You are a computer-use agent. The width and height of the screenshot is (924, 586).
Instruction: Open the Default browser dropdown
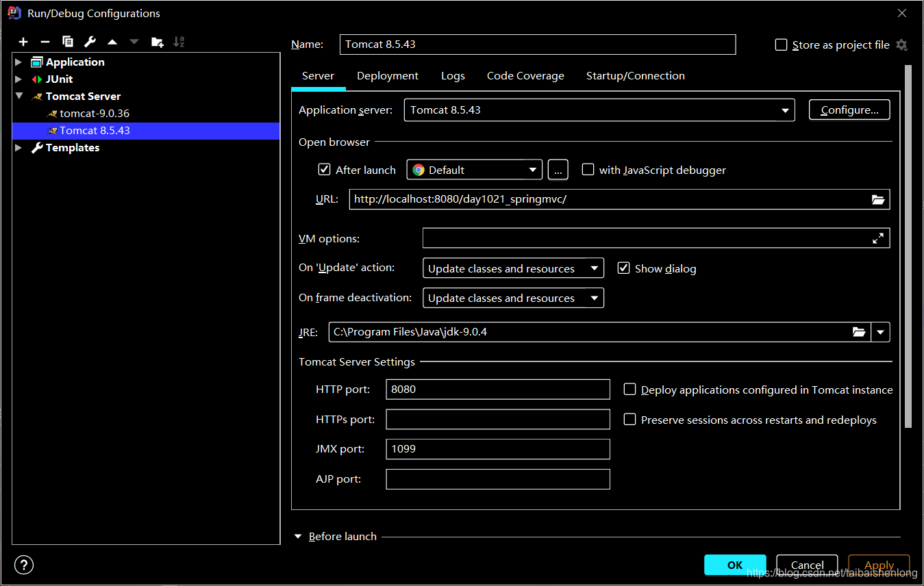(474, 170)
